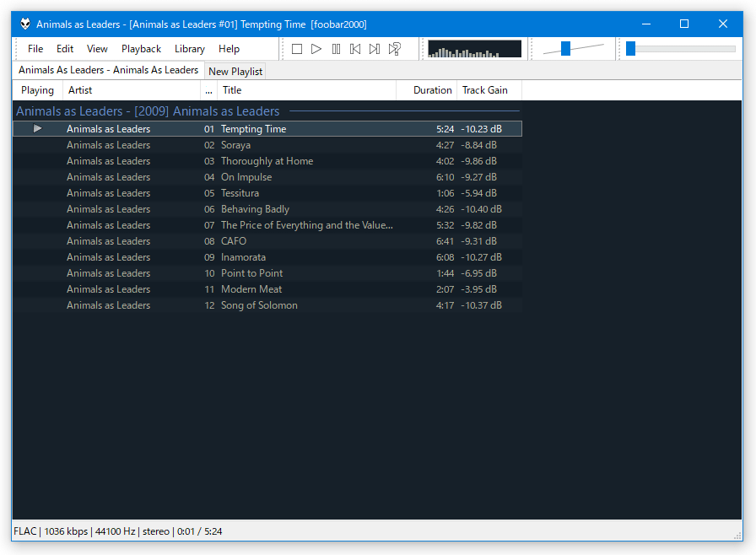
Task: Sort by the Duration column header
Action: 427,90
